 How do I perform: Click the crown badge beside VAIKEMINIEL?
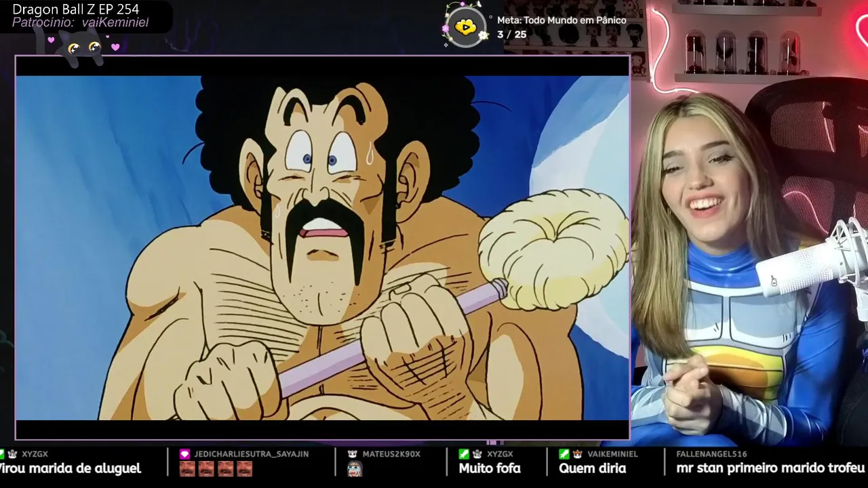coord(578,454)
